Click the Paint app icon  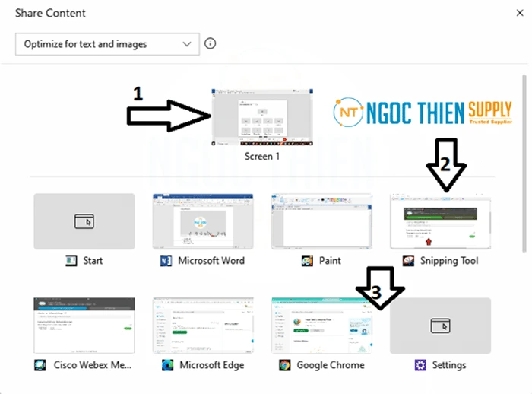(x=307, y=261)
